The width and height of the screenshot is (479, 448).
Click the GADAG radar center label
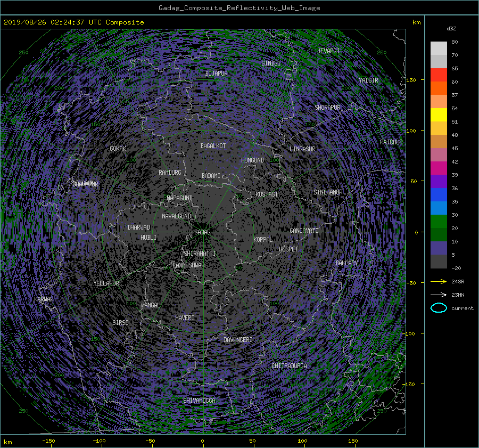coord(203,232)
